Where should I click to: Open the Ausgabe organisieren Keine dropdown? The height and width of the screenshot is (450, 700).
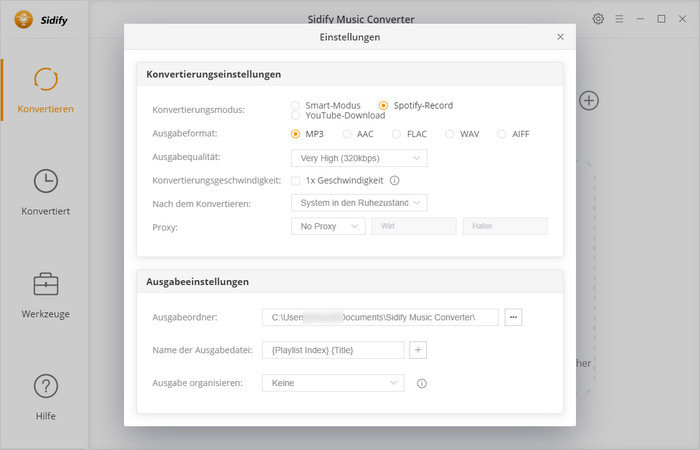[x=333, y=383]
